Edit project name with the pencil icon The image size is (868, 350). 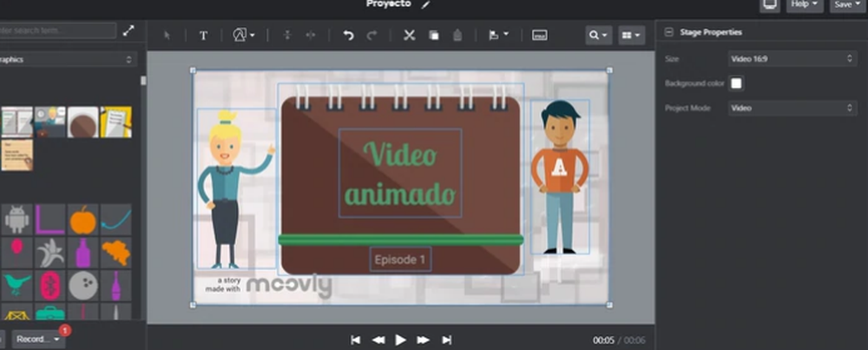[x=425, y=4]
